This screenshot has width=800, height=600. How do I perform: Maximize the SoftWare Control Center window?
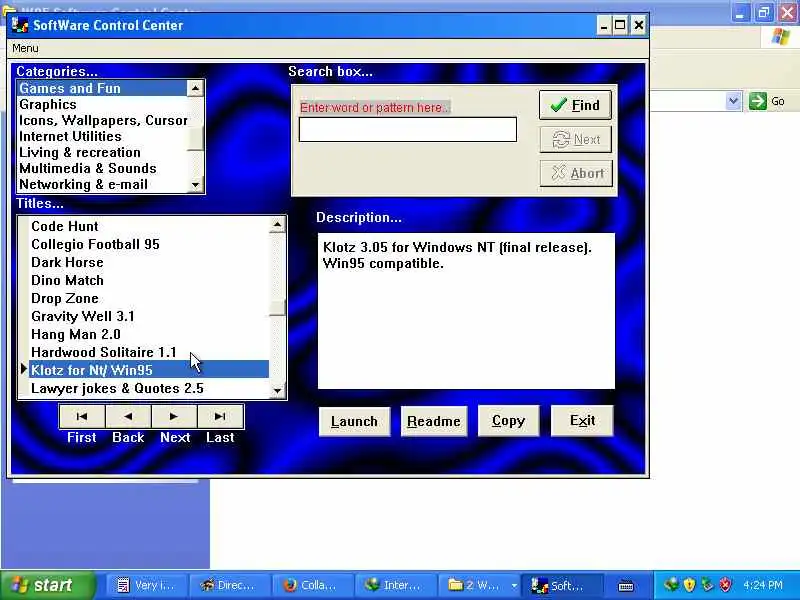click(620, 26)
